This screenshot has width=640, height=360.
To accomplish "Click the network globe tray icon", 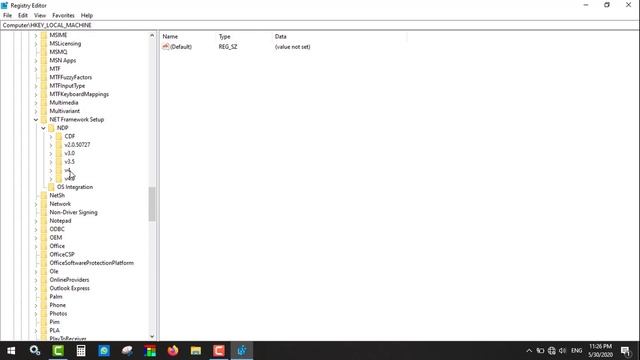I will [x=552, y=351].
